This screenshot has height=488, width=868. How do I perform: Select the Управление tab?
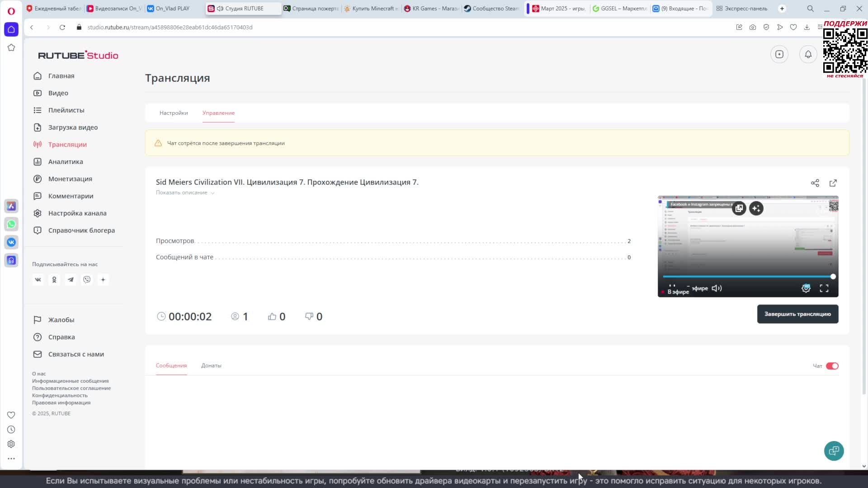coord(218,113)
